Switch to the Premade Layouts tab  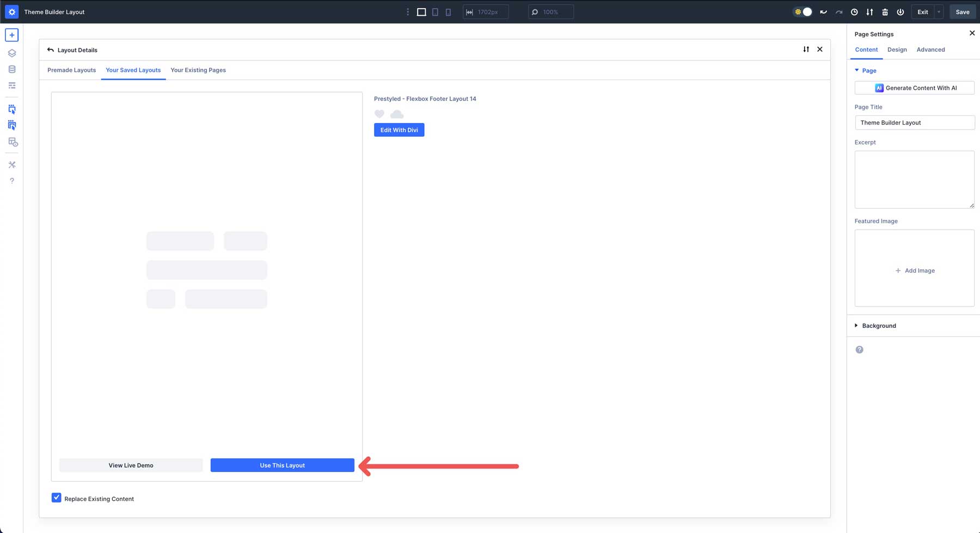[71, 70]
